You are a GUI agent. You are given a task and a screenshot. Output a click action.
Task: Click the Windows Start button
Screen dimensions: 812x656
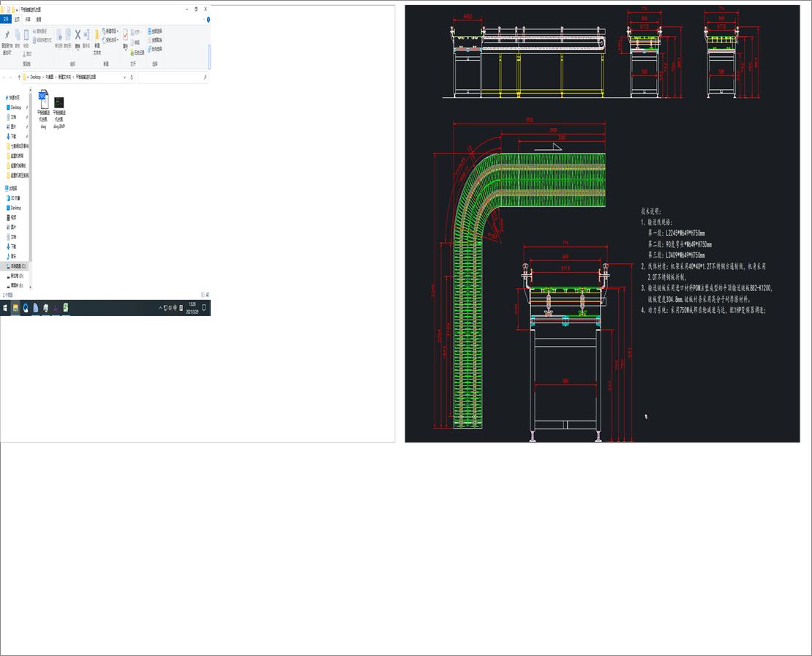(x=4, y=308)
